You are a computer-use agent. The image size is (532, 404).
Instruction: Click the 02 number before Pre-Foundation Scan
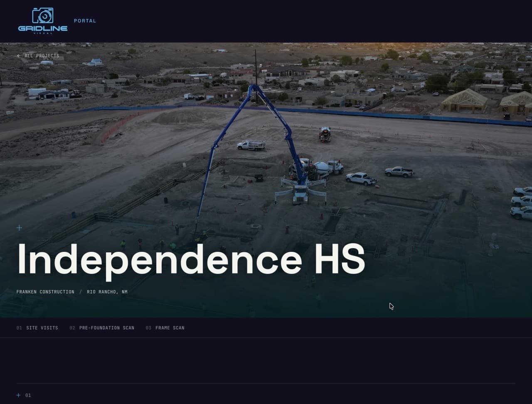(72, 328)
